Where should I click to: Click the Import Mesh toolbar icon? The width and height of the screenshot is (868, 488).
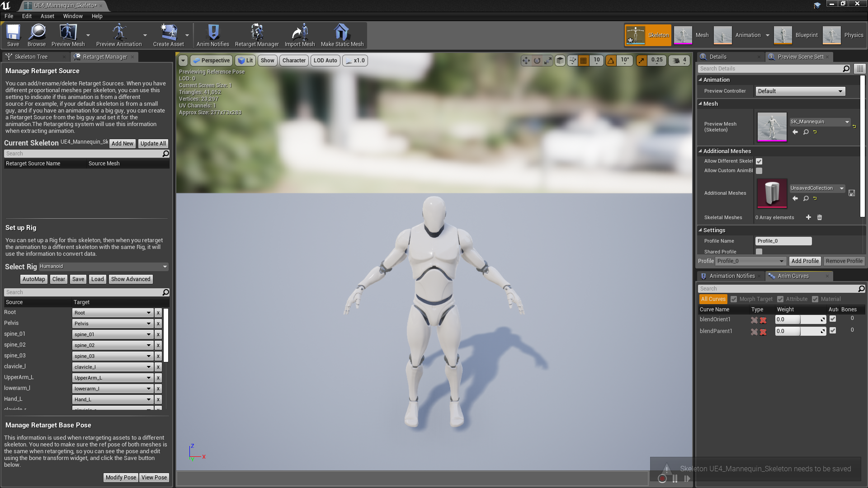(299, 34)
